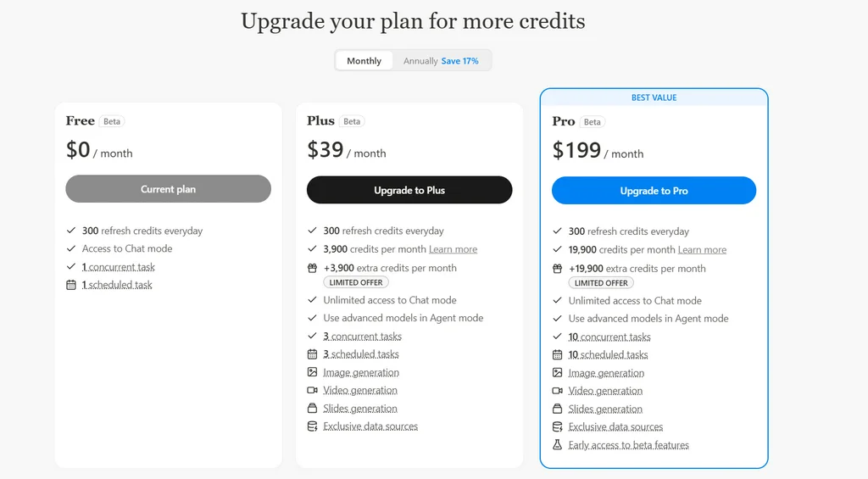Click the Upgrade to Plus button
Viewport: 868px width, 479px height.
tap(409, 190)
